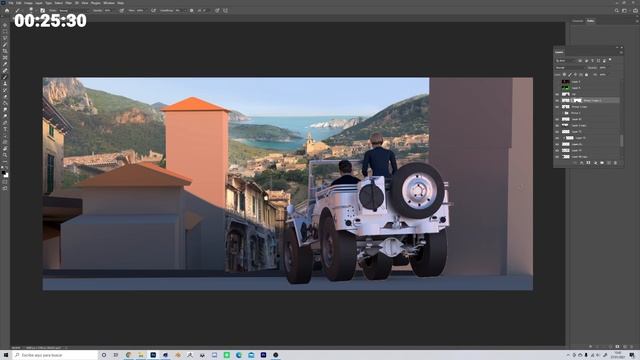This screenshot has width=640, height=360.
Task: Click the Layers panel scrollbar
Action: pos(621,140)
